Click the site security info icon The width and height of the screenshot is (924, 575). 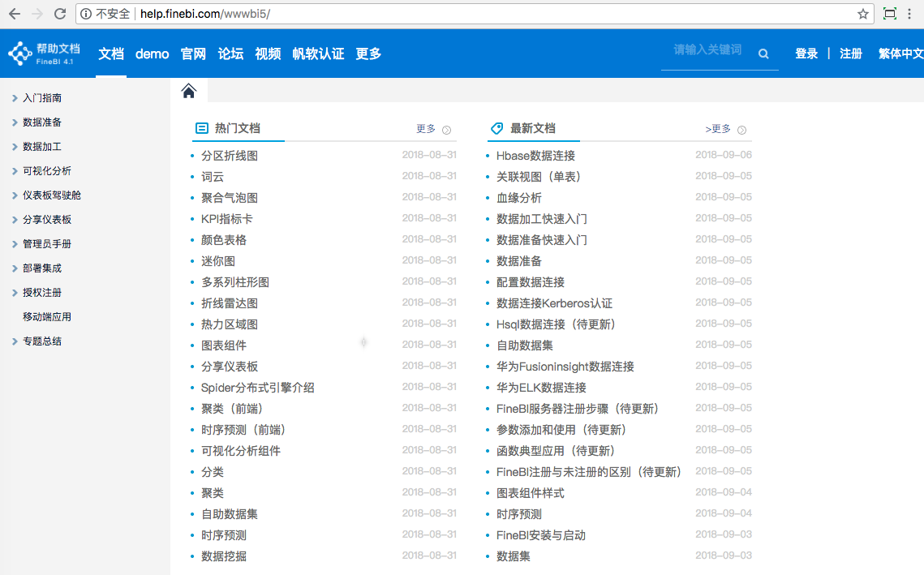tap(87, 14)
